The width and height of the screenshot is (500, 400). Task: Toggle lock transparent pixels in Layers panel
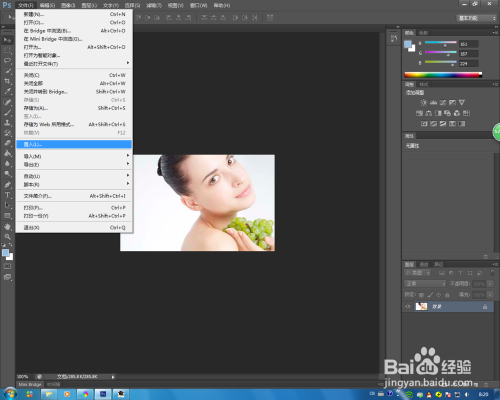click(421, 295)
